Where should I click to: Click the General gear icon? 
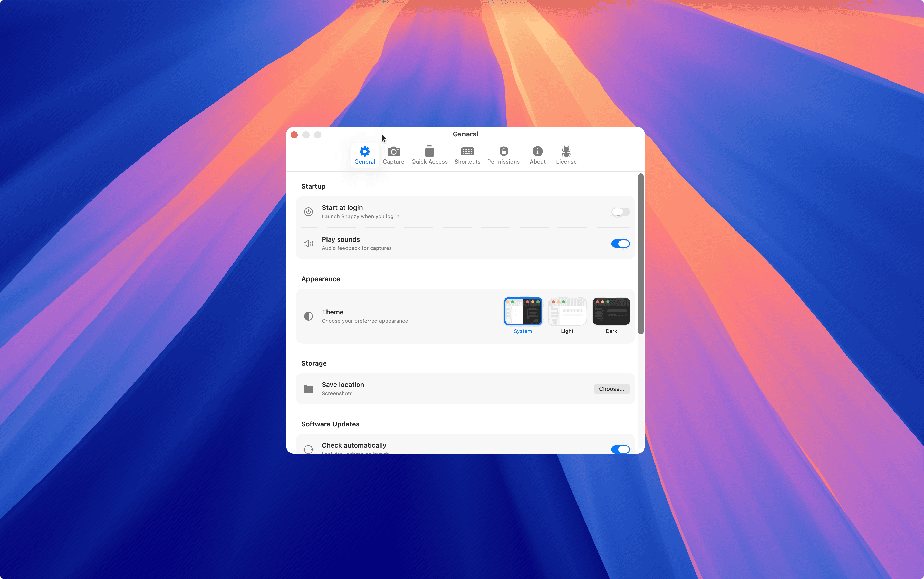pos(364,152)
